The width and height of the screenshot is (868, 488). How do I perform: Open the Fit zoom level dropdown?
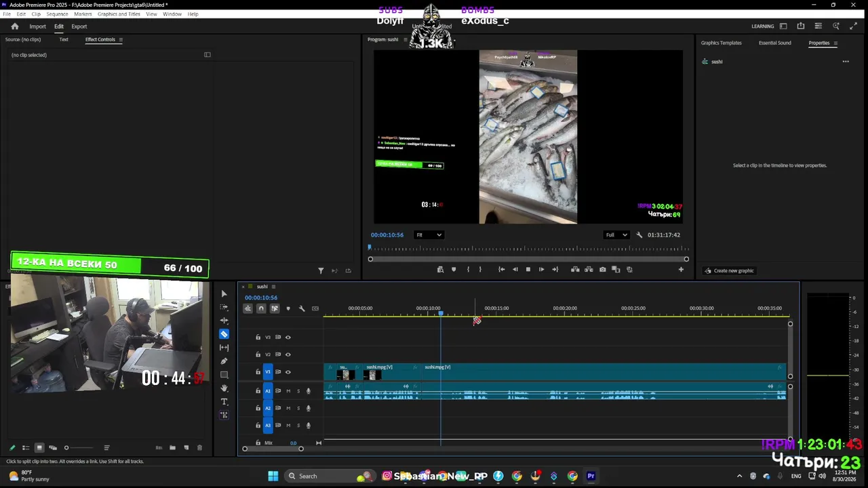[429, 235]
